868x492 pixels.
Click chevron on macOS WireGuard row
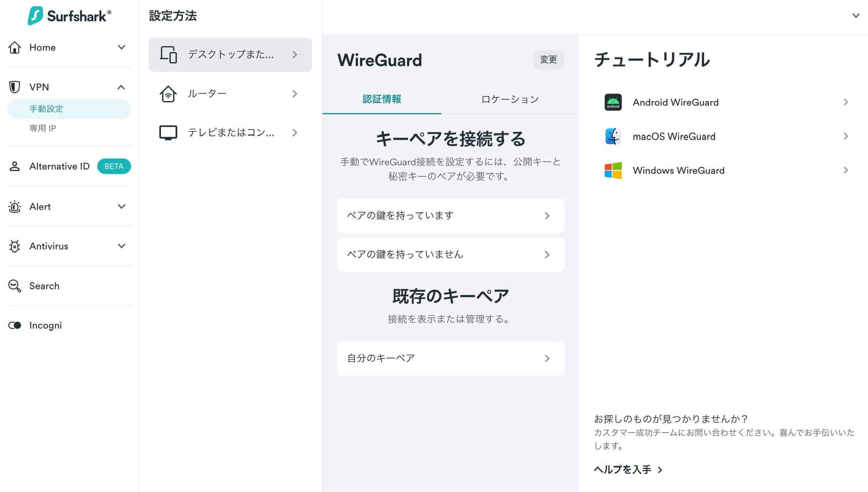tap(846, 136)
